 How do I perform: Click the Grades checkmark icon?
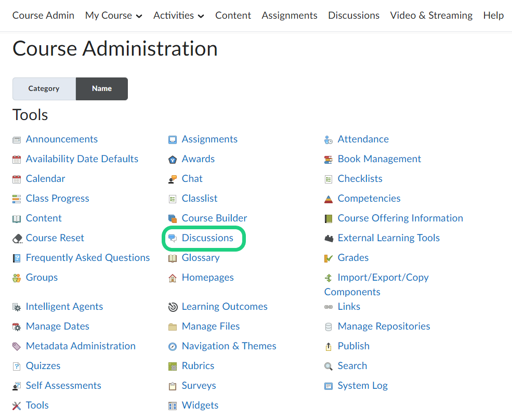(328, 258)
